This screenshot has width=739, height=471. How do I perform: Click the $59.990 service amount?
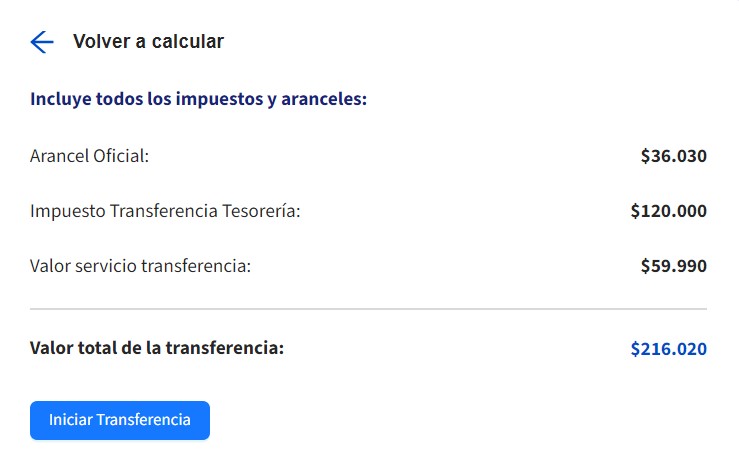[x=673, y=266]
